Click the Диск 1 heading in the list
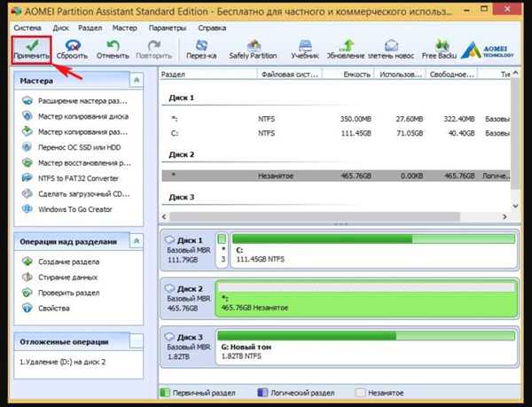The height and width of the screenshot is (407, 532). pos(182,98)
